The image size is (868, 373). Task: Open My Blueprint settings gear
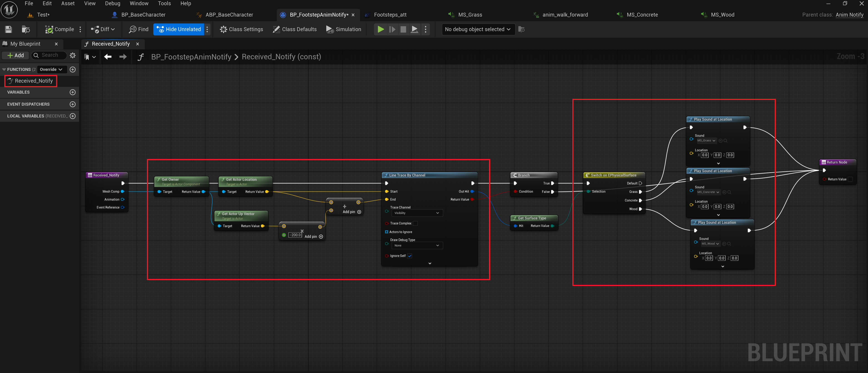(72, 55)
